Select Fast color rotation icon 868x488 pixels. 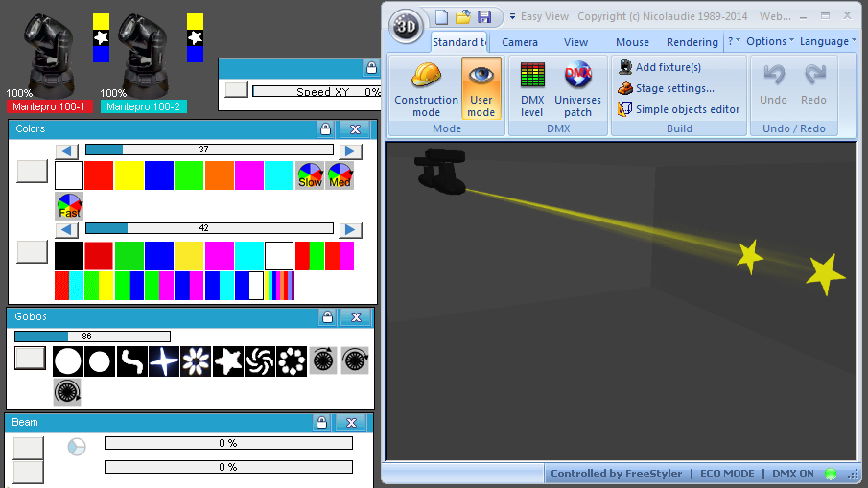(x=69, y=206)
